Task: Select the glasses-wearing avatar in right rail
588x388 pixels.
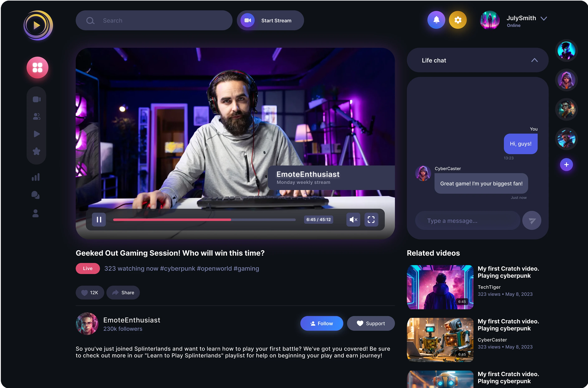Action: (x=566, y=109)
